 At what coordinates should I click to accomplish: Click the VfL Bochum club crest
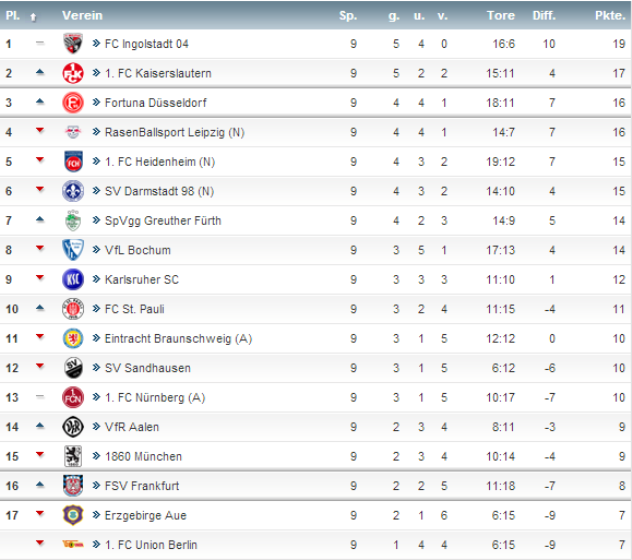click(x=72, y=250)
